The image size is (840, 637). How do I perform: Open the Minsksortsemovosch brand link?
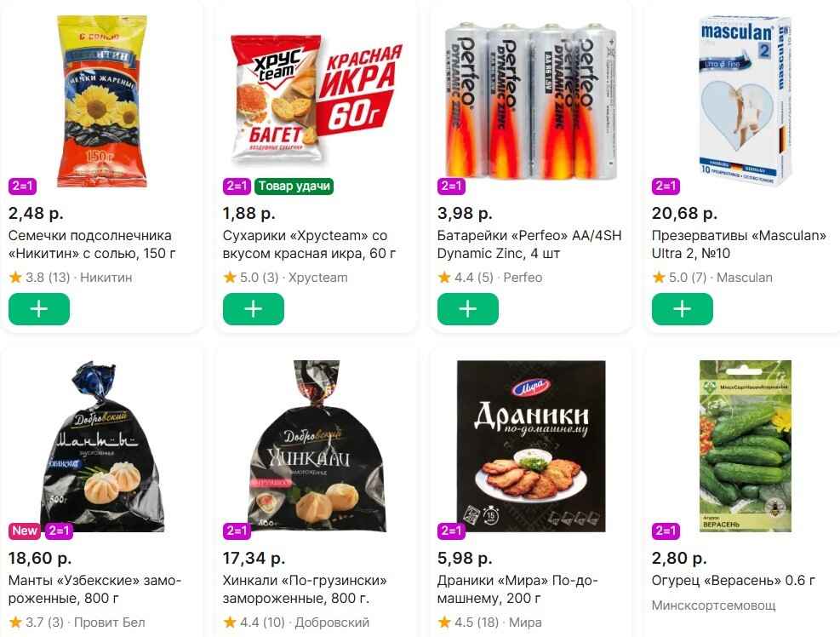pos(713,605)
